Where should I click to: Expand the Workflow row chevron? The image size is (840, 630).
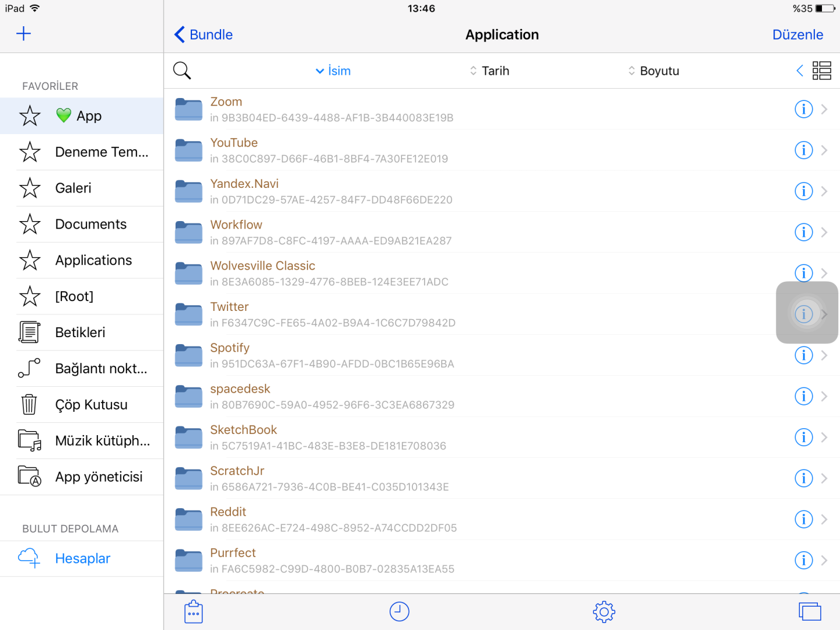pos(824,232)
